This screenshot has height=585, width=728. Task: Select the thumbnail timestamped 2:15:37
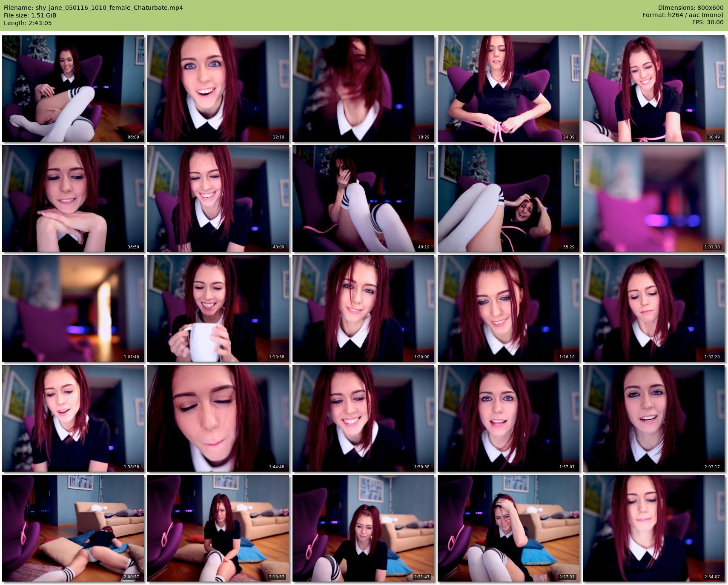[218, 528]
